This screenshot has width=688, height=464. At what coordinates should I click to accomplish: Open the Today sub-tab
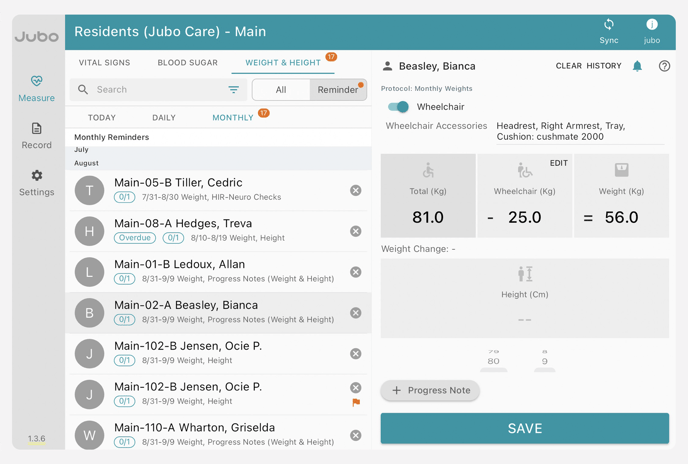coord(102,118)
